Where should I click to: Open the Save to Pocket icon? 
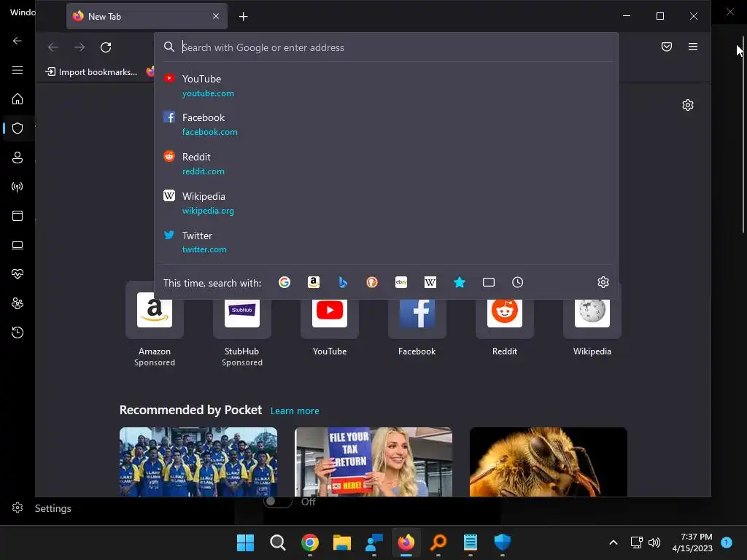[x=667, y=47]
